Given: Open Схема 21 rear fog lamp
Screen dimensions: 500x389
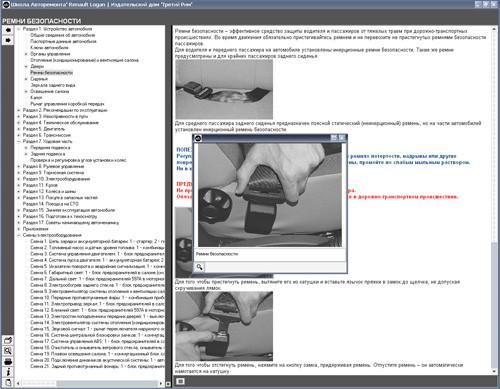Looking at the screenshot, I should click(x=97, y=366).
